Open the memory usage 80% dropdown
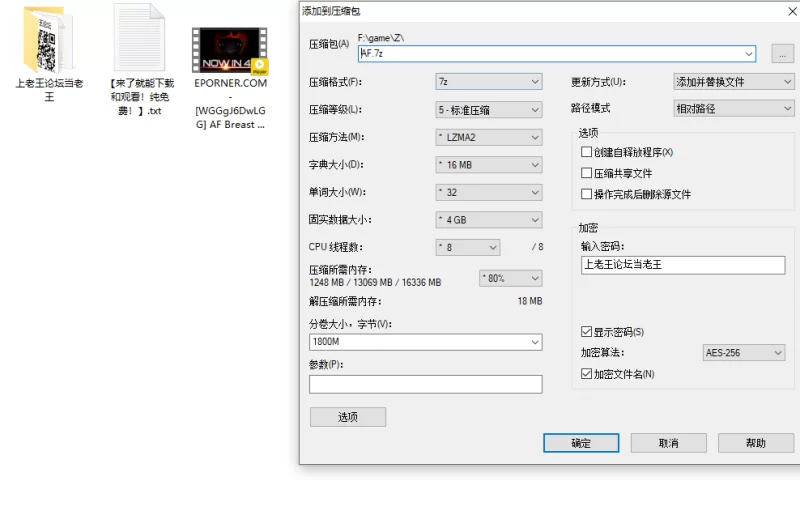800x515 pixels. (511, 278)
